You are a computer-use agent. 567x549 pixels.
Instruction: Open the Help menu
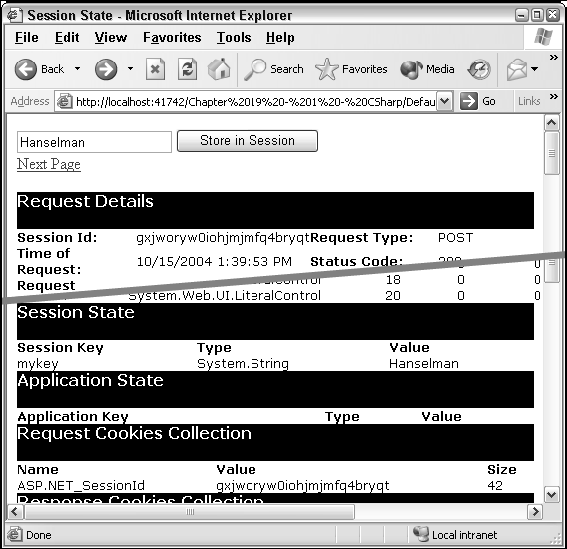click(x=280, y=38)
